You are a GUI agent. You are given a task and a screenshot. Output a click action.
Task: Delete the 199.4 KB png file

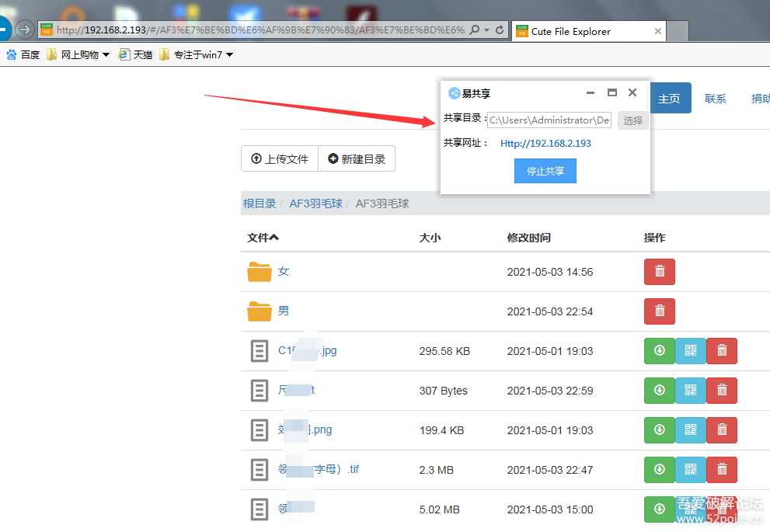tap(721, 430)
